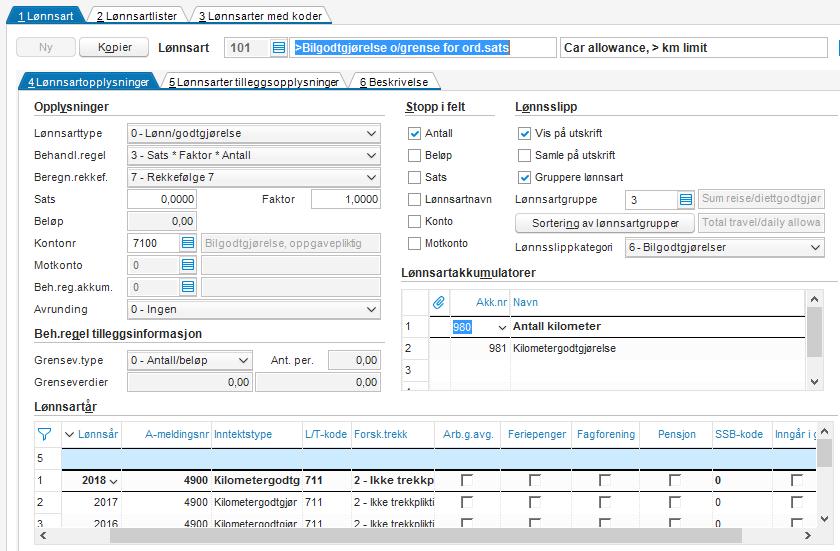Select the Antall kilometer accumulator row
840x551 pixels.
click(x=617, y=327)
